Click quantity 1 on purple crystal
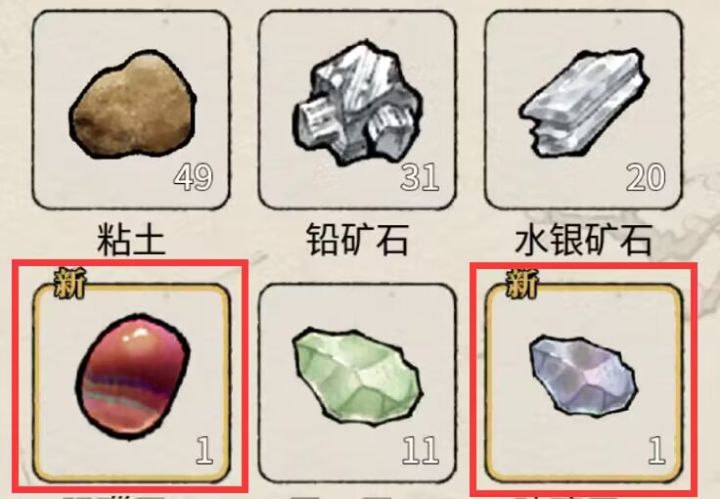The width and height of the screenshot is (720, 499). pos(657,450)
